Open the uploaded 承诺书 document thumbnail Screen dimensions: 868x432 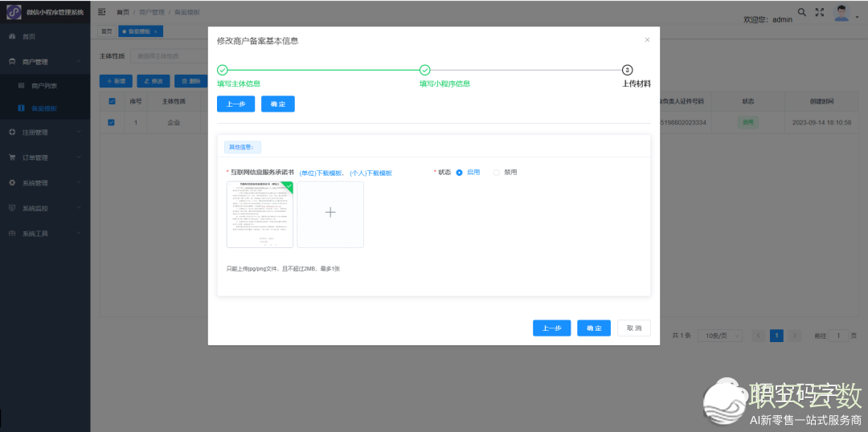pyautogui.click(x=260, y=214)
